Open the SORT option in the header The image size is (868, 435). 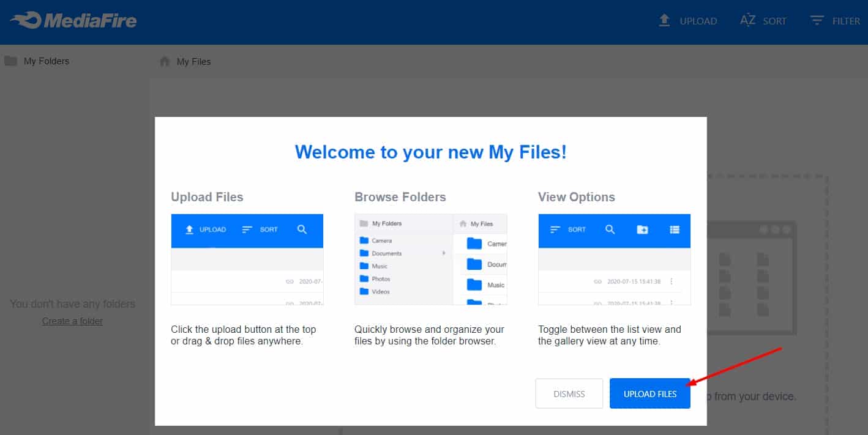774,21
